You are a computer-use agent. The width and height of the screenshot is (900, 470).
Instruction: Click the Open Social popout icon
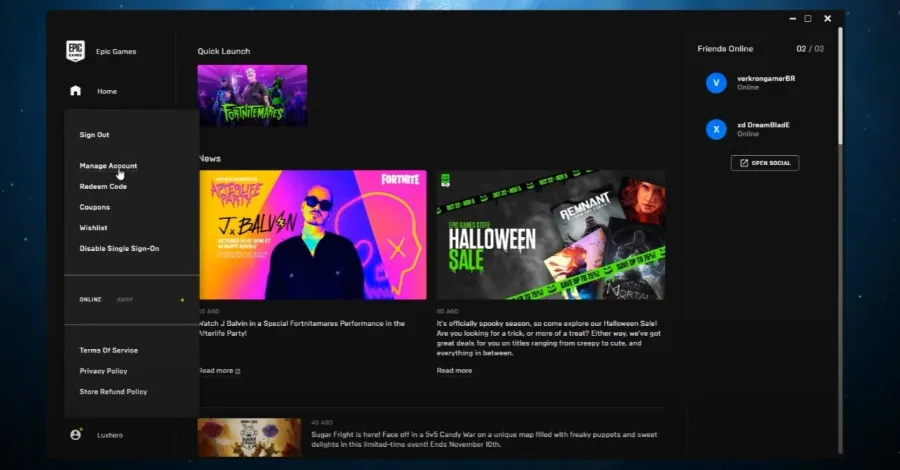(744, 163)
